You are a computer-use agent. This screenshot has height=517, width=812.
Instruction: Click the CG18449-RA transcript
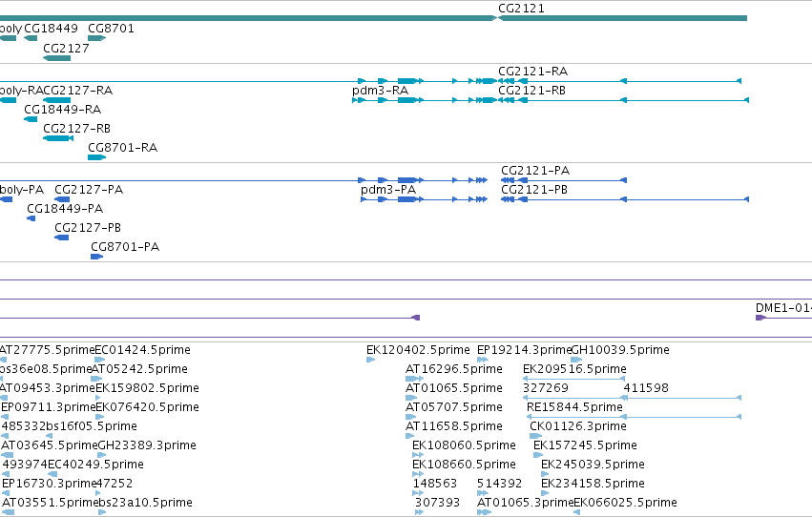(31, 119)
